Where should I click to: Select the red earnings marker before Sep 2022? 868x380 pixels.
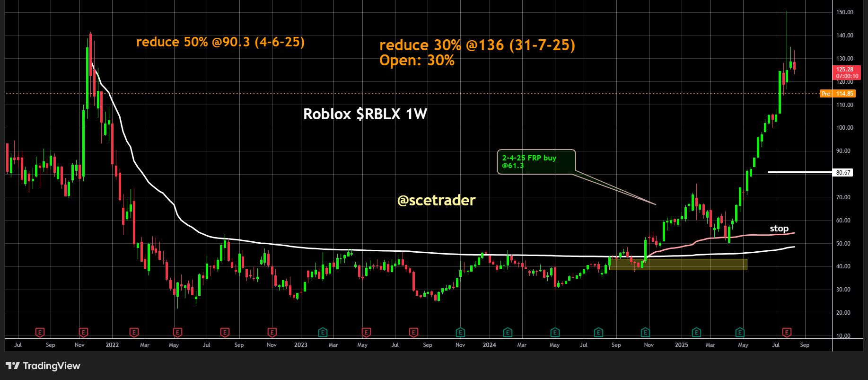(225, 333)
